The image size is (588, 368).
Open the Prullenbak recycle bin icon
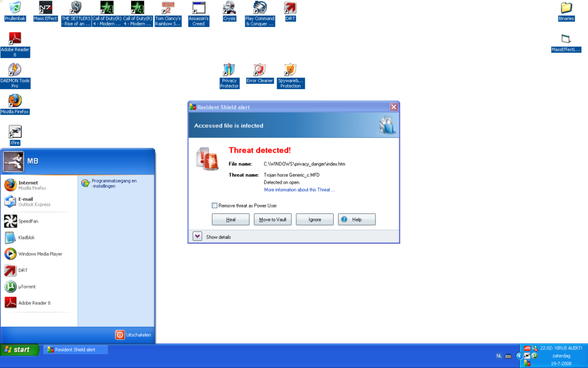click(15, 11)
